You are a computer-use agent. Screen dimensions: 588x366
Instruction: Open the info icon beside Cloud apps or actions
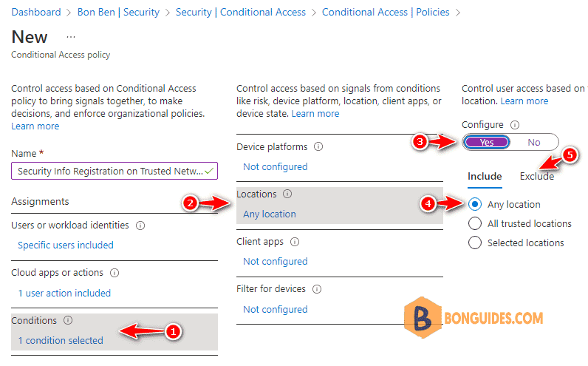click(114, 273)
